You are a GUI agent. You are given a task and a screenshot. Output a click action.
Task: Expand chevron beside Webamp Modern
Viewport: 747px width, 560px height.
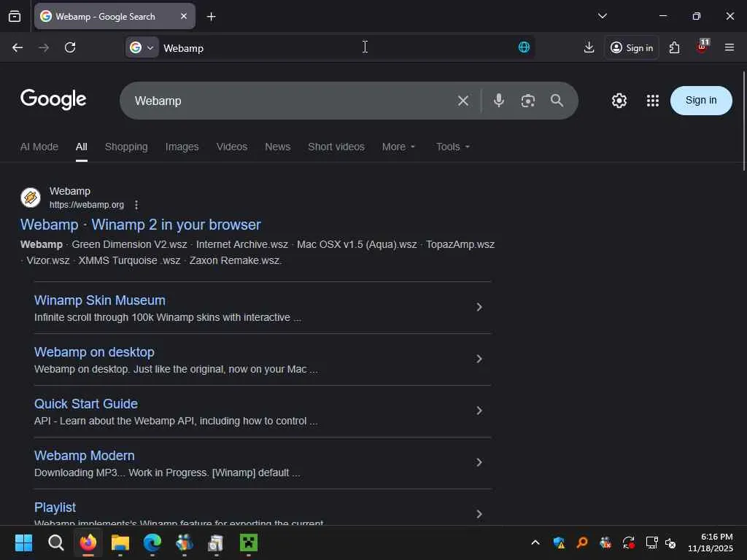pos(479,462)
